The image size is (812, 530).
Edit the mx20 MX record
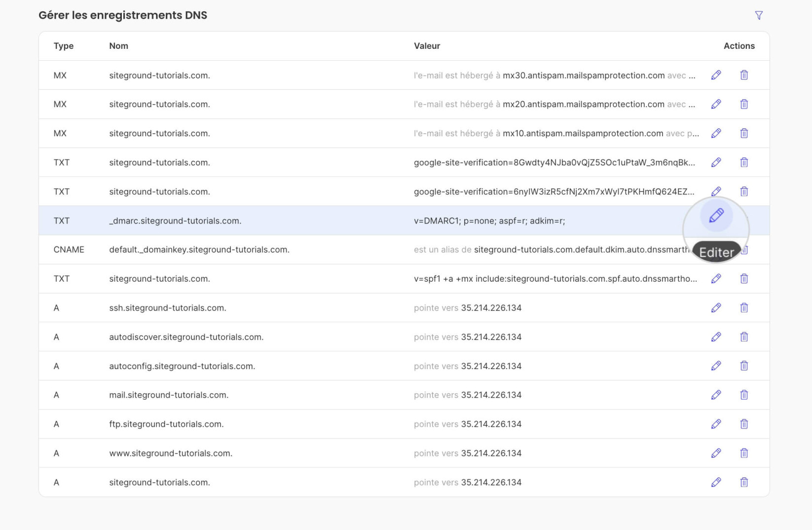[716, 104]
